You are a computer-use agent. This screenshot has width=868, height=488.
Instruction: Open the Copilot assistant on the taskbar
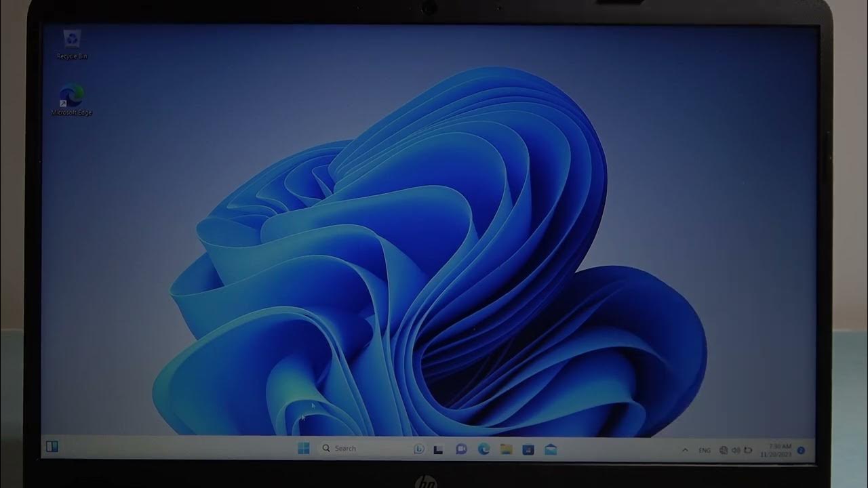click(418, 448)
